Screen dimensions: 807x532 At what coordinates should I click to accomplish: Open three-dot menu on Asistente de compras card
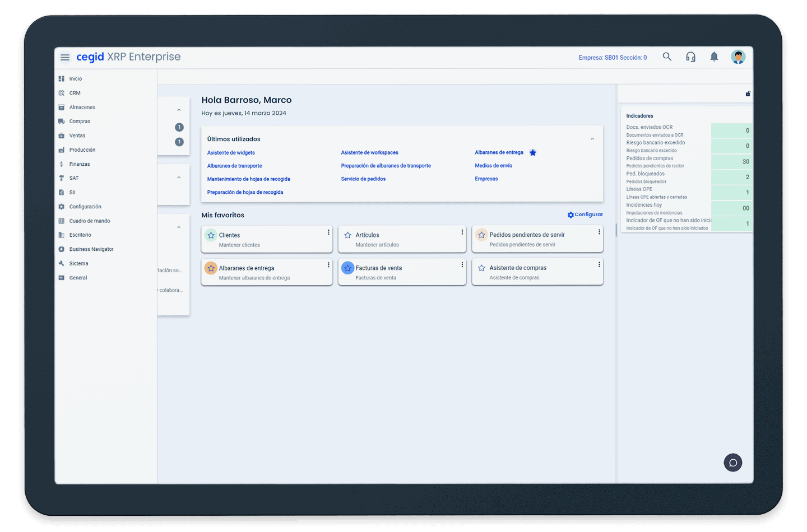click(x=599, y=264)
